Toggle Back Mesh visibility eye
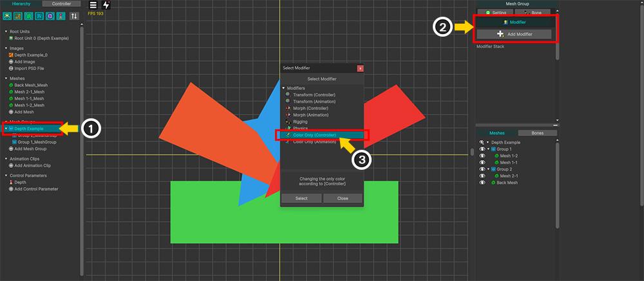Screen dimensions: 644x281 point(481,183)
